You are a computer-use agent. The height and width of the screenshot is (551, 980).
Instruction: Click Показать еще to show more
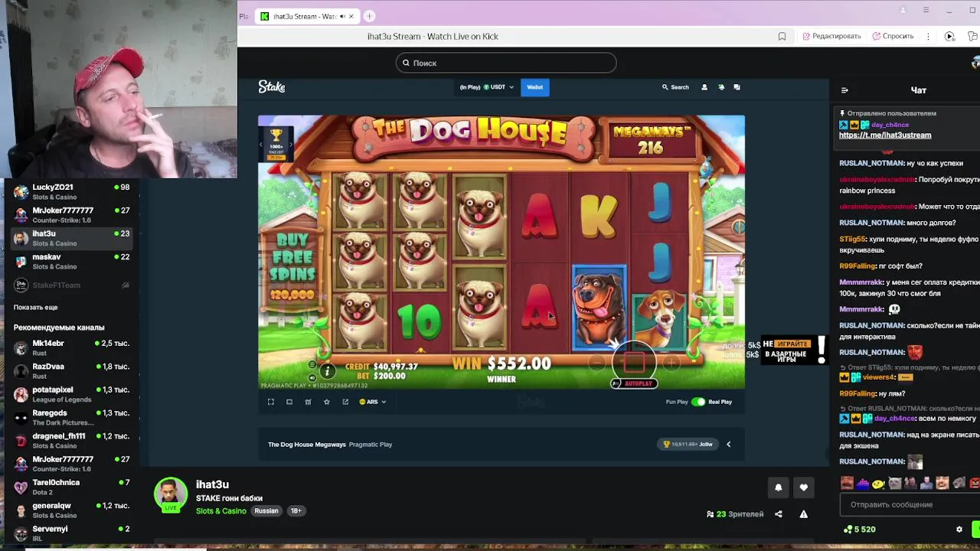pyautogui.click(x=35, y=307)
